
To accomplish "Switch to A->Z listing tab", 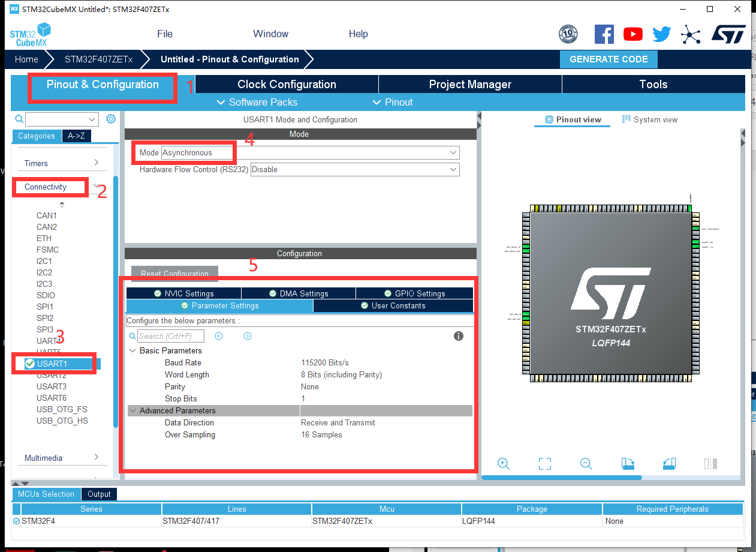I will point(76,136).
